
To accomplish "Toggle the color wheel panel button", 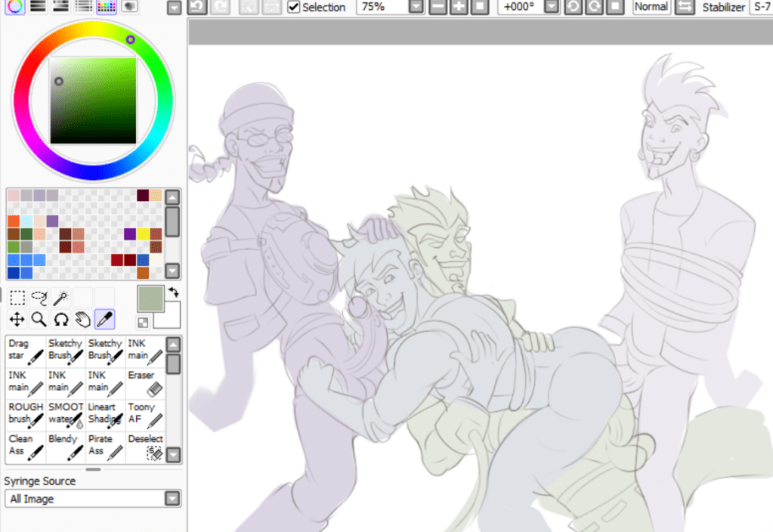I will (x=15, y=7).
